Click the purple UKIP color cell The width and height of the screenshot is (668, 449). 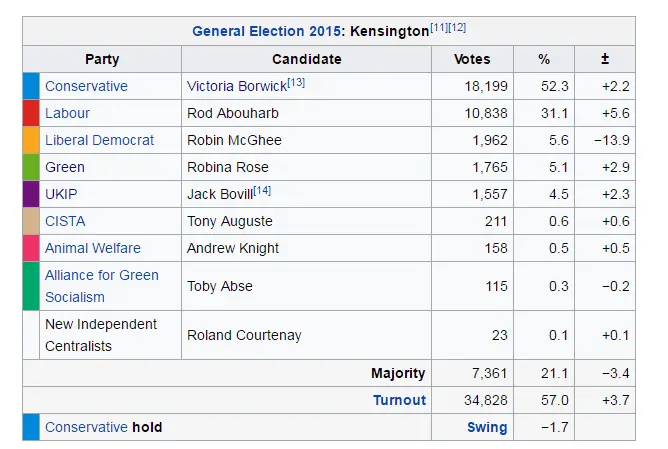coord(31,194)
